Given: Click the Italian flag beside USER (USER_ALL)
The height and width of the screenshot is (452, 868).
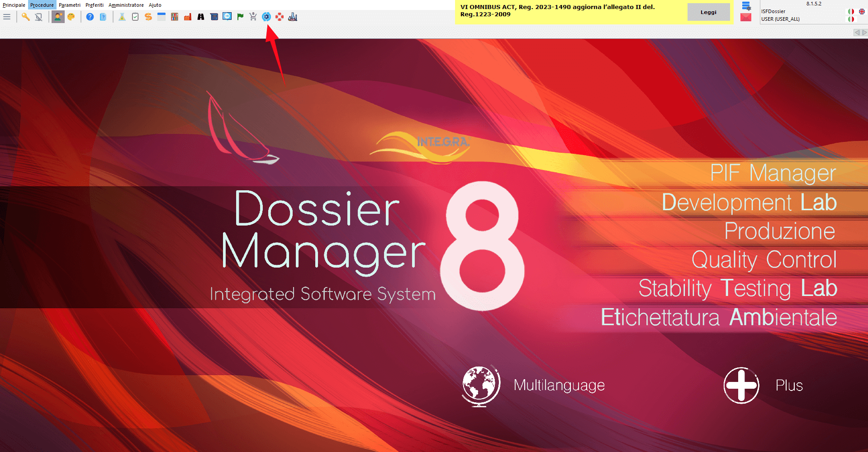Looking at the screenshot, I should point(851,19).
